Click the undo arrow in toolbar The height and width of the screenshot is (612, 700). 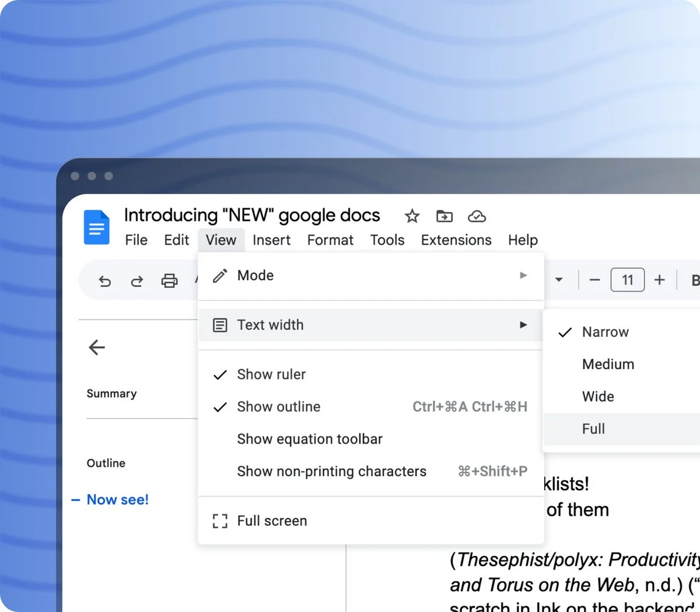tap(105, 281)
